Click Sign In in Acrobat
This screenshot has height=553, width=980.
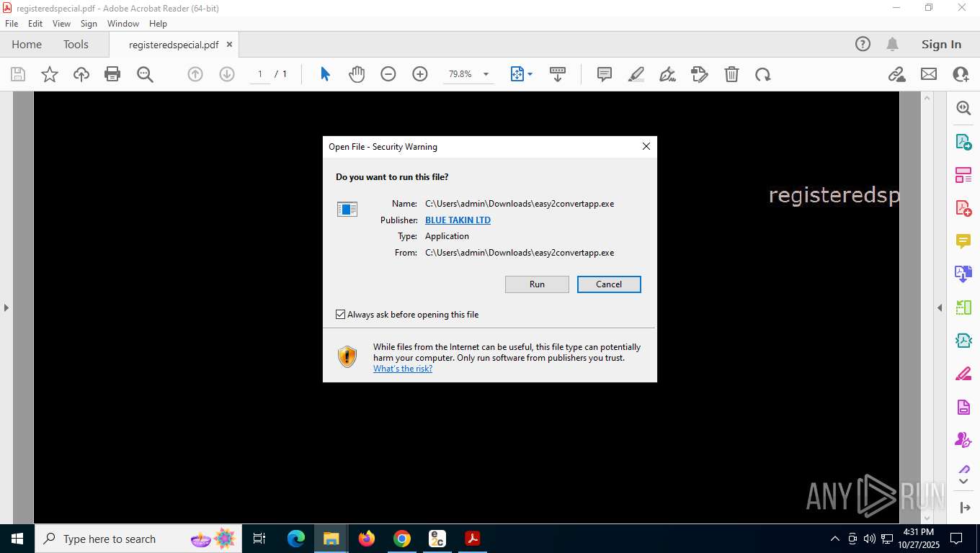click(941, 44)
